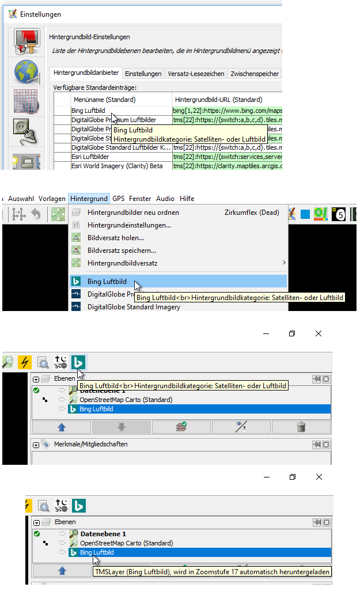Click the undo arrow in the toolbar

click(36, 214)
